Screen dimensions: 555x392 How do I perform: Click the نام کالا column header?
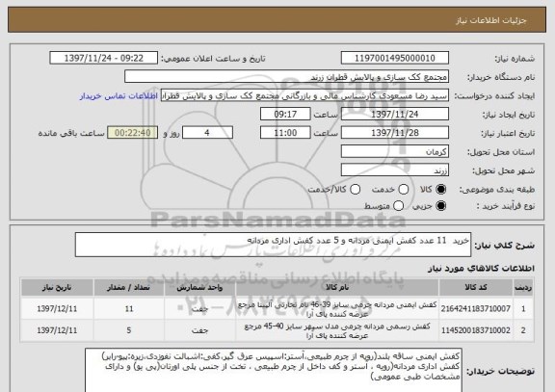337,287
